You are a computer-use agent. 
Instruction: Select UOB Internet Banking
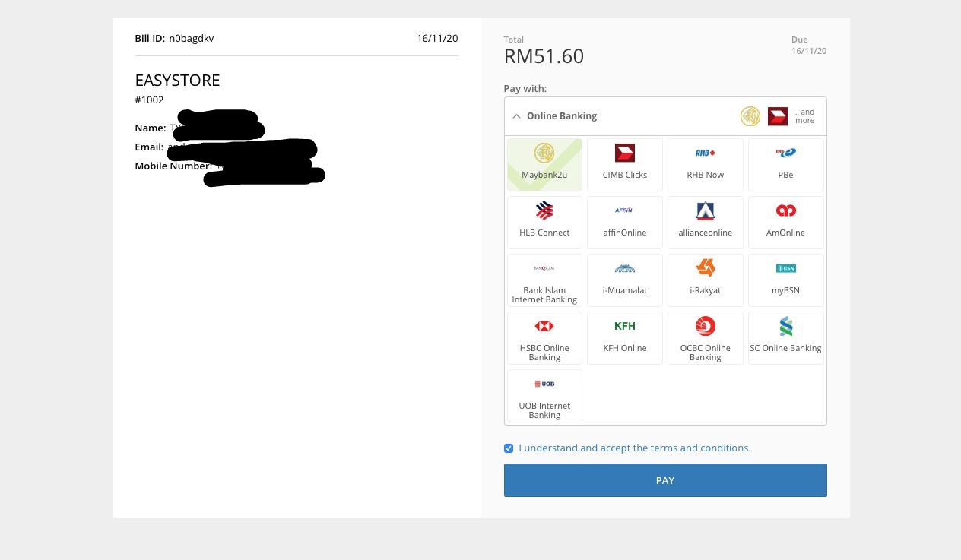544,395
